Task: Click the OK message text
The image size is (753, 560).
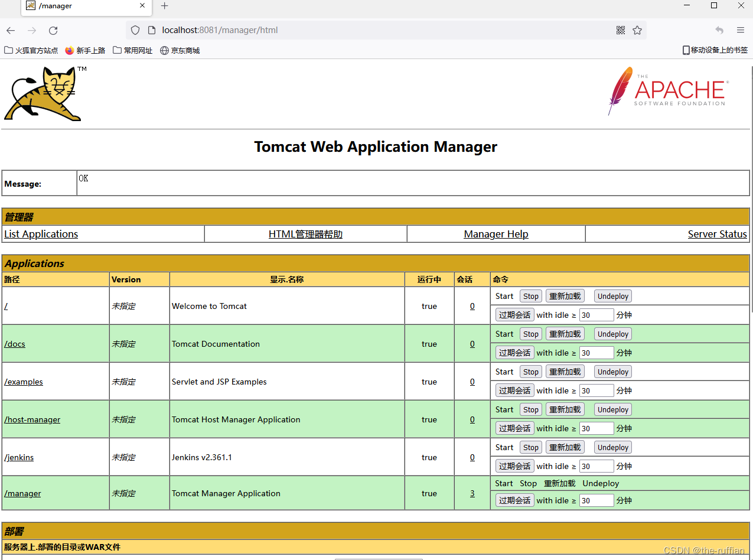Action: click(83, 178)
